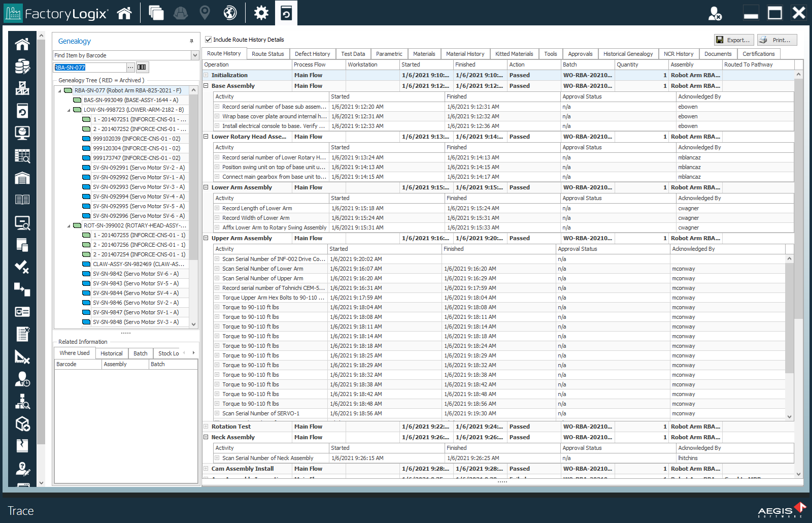Click the Export button
The height and width of the screenshot is (523, 812).
pos(733,40)
